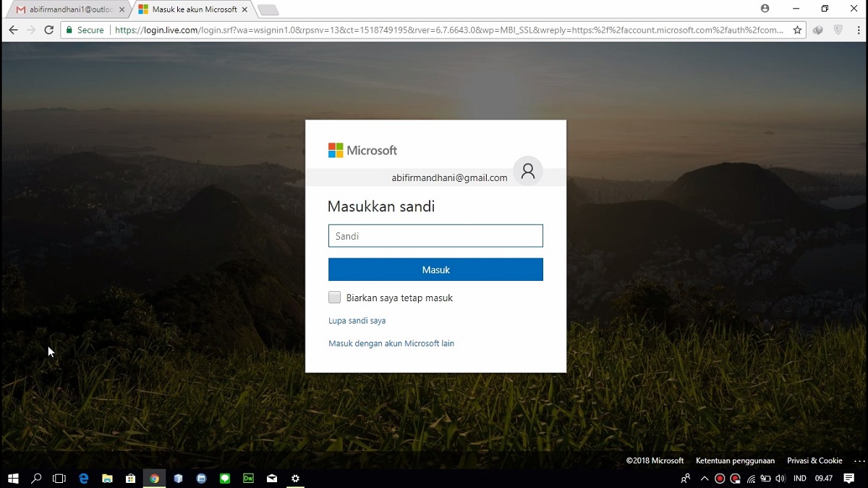Screen dimensions: 868x488
Task: Click the round blue window app on taskbar
Action: tap(201, 479)
